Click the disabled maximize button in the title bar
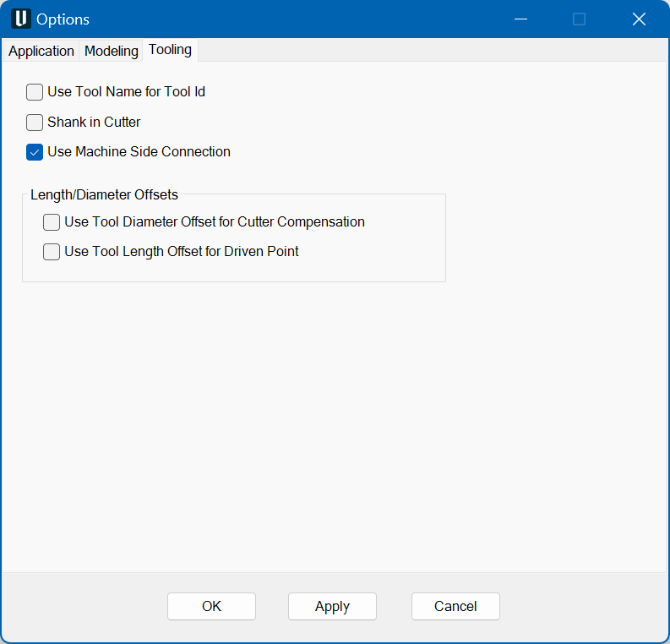Screen dimensions: 670x644 click(x=579, y=19)
